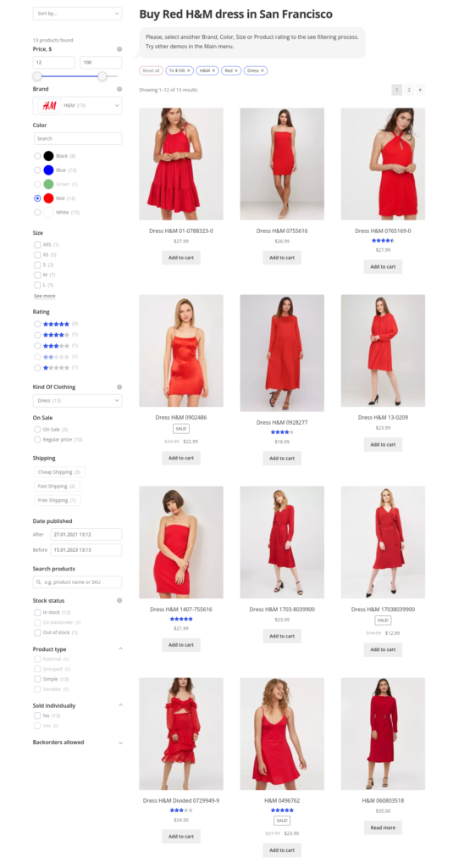Go to results page 2
Viewport: 453px width, 868px height.
(x=409, y=90)
